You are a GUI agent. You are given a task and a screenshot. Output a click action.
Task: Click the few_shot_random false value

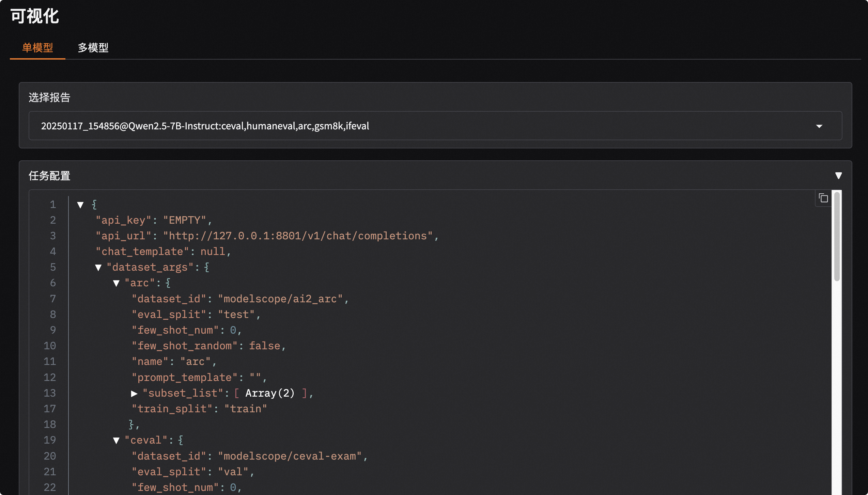coord(264,346)
